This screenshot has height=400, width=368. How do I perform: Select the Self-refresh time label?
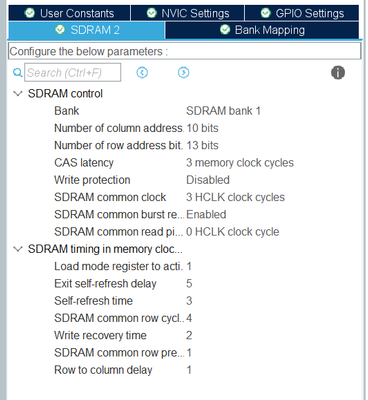93,301
